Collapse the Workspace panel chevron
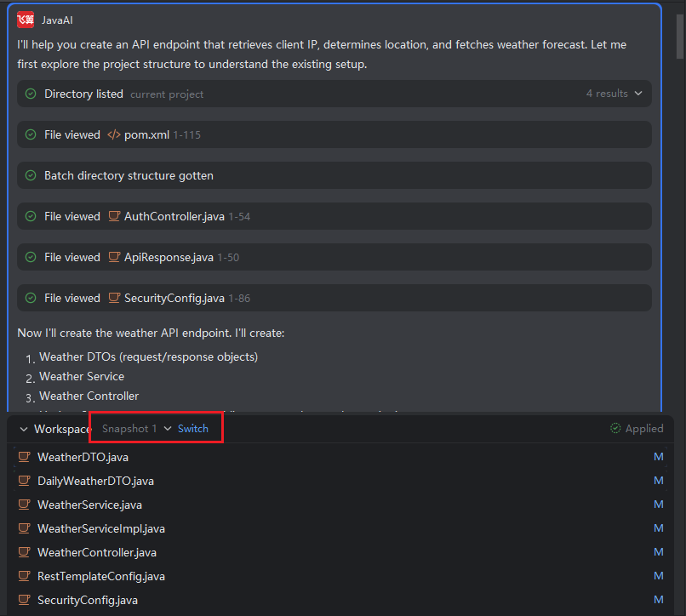 click(x=23, y=429)
